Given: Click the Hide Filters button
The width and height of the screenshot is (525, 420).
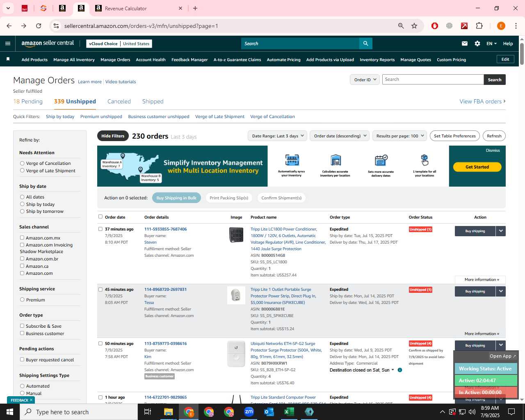Looking at the screenshot, I should (113, 136).
